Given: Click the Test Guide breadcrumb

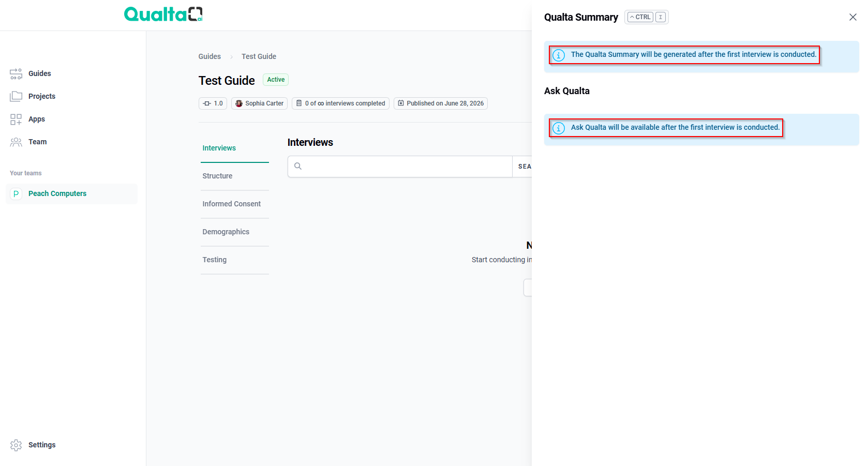Looking at the screenshot, I should pyautogui.click(x=259, y=56).
